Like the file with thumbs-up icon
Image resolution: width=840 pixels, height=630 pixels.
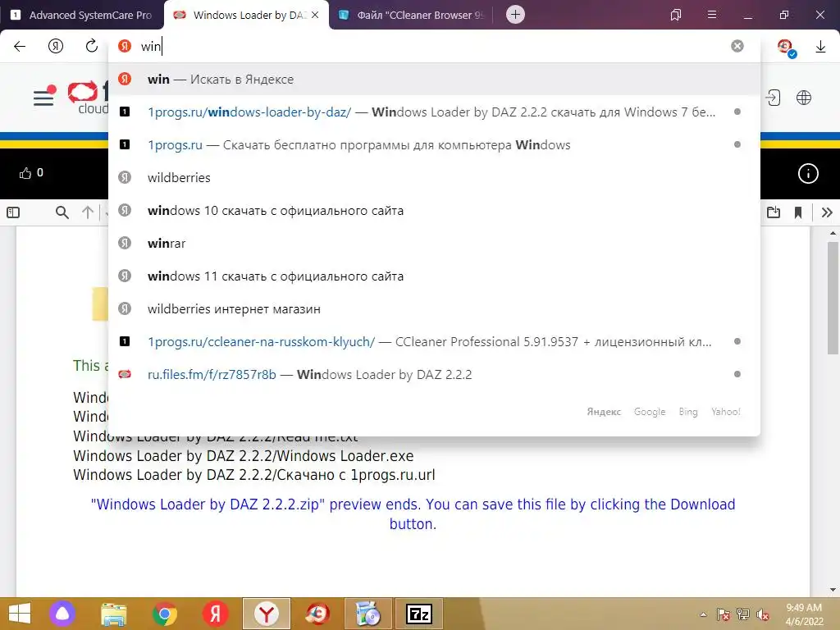25,173
